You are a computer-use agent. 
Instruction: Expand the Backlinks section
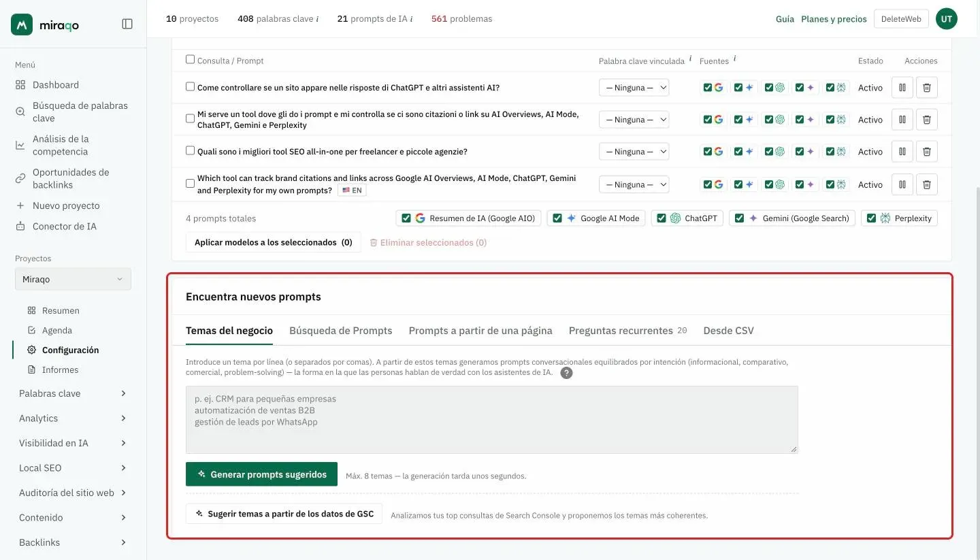point(73,542)
